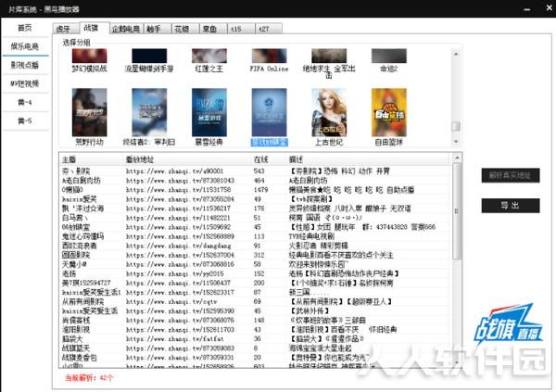Select the FIFA Online group thumbnail
The image size is (556, 392).
coord(269,56)
